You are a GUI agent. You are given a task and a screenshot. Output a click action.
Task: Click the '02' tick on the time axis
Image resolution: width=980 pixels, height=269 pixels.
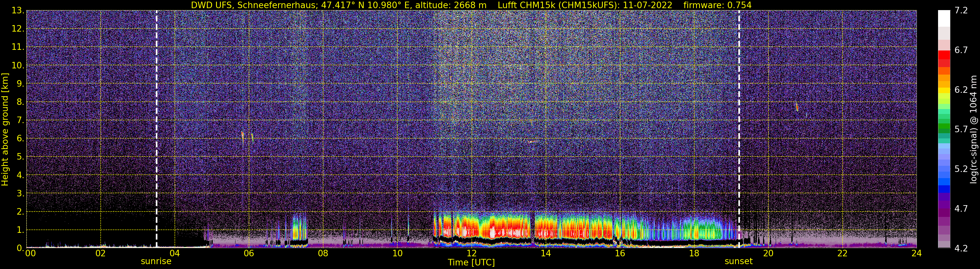[101, 253]
